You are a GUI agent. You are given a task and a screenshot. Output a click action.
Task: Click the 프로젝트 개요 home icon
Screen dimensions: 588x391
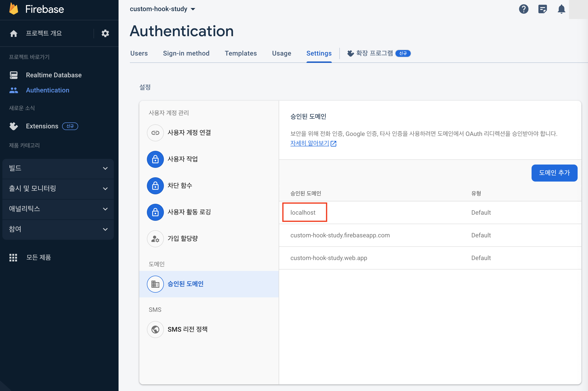pos(14,33)
